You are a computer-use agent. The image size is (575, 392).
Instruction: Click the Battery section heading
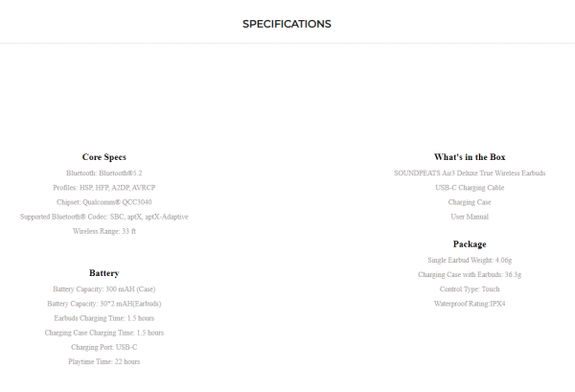104,273
